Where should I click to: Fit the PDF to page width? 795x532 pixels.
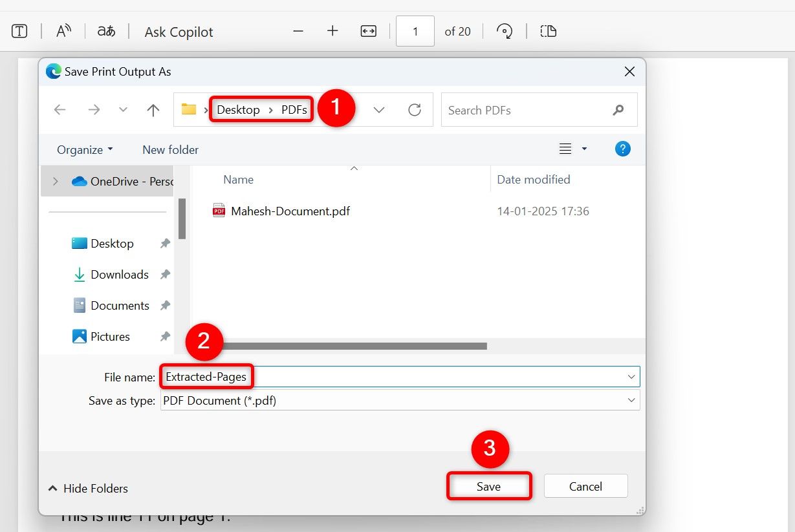(x=367, y=30)
